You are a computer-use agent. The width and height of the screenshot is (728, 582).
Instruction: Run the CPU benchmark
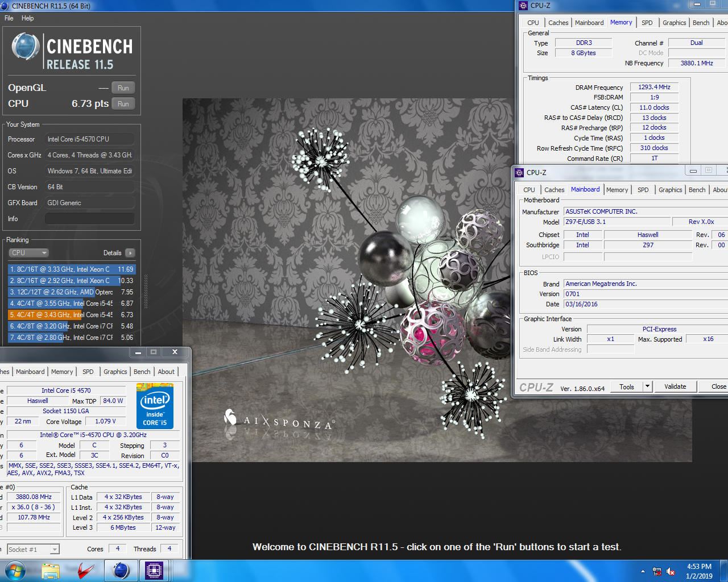[x=123, y=104]
